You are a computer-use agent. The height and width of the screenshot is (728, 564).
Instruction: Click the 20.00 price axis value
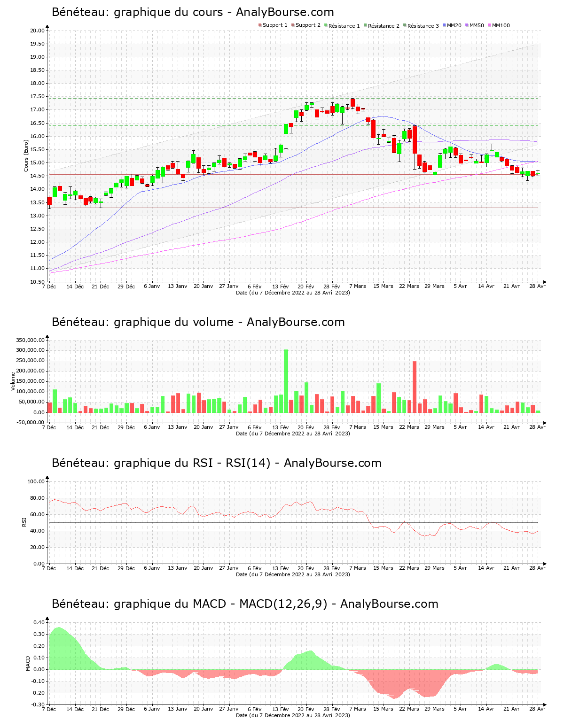37,31
